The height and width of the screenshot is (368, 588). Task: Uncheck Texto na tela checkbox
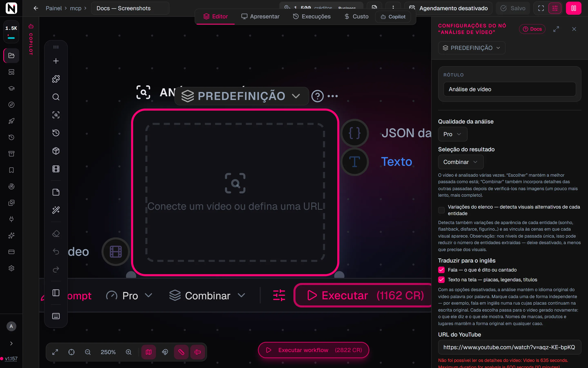coord(441,280)
